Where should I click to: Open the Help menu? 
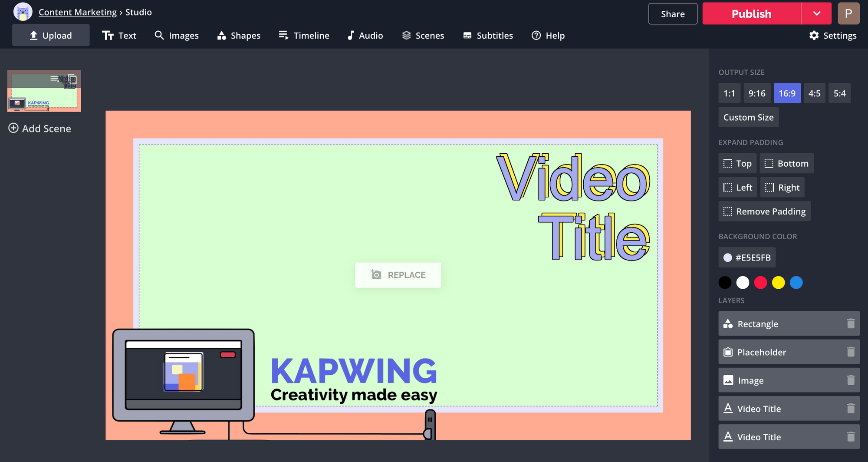(548, 36)
